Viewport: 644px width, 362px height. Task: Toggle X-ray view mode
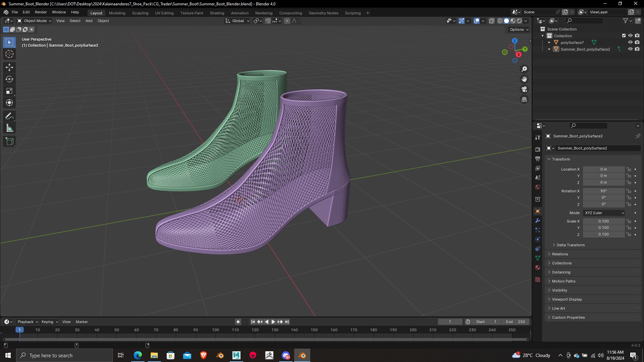coord(491,21)
